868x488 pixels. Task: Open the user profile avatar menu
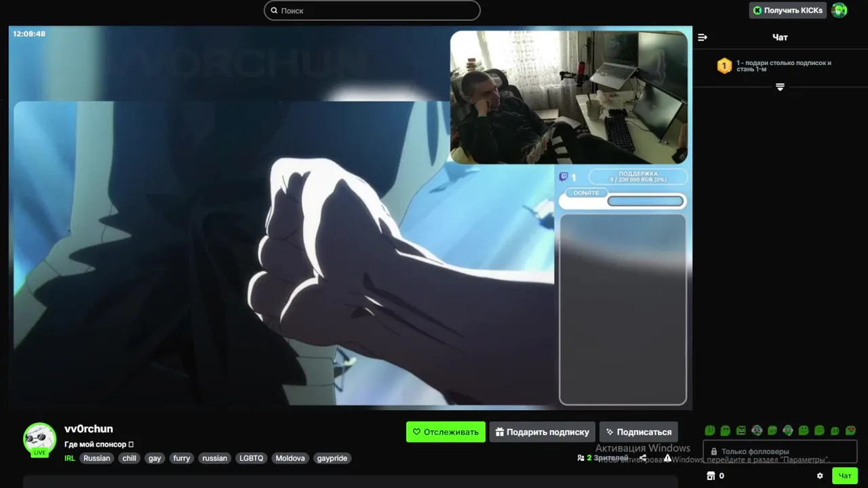click(840, 10)
